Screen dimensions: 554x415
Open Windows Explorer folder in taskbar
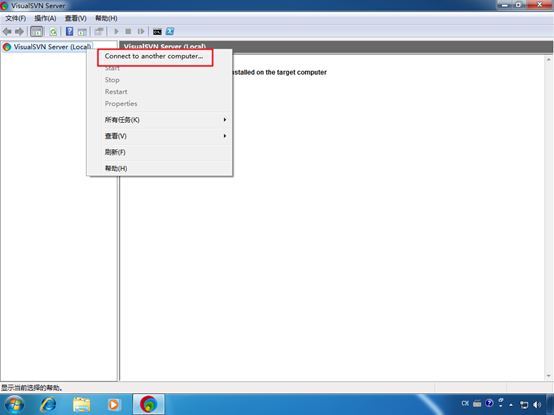click(x=81, y=404)
